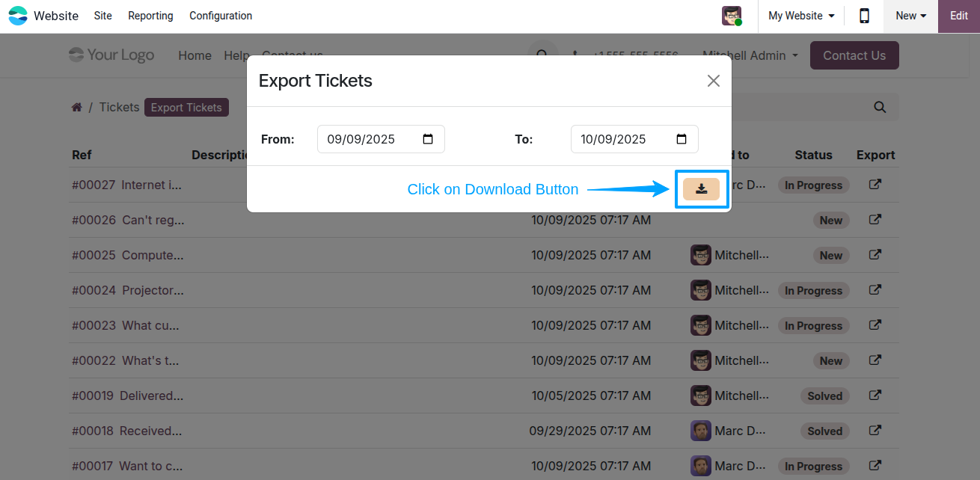Click the Odoo Website app logo icon

click(x=17, y=16)
